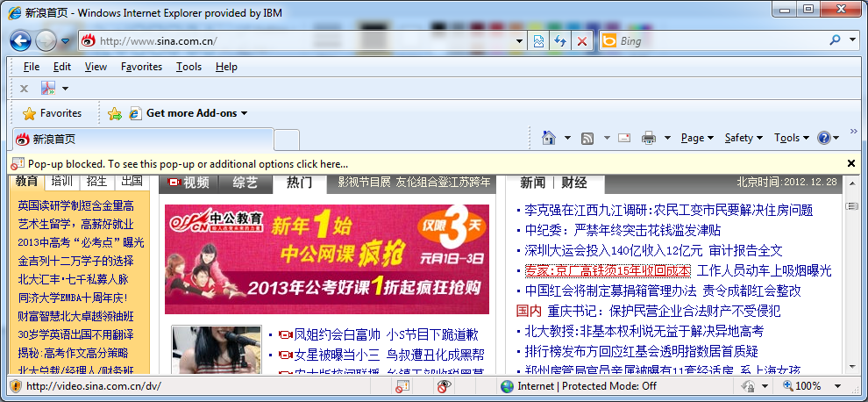This screenshot has height=402, width=868.
Task: Click status bar privacy report eye icon
Action: point(444,386)
